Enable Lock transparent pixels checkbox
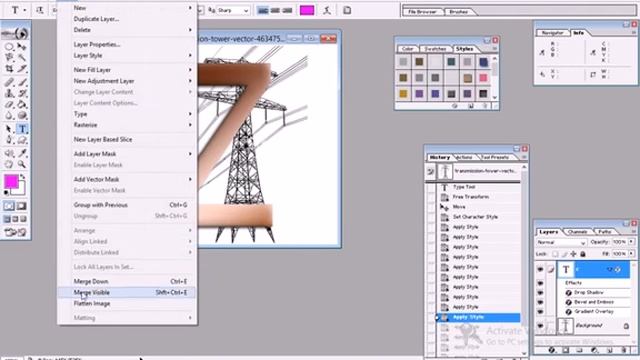 pos(555,254)
